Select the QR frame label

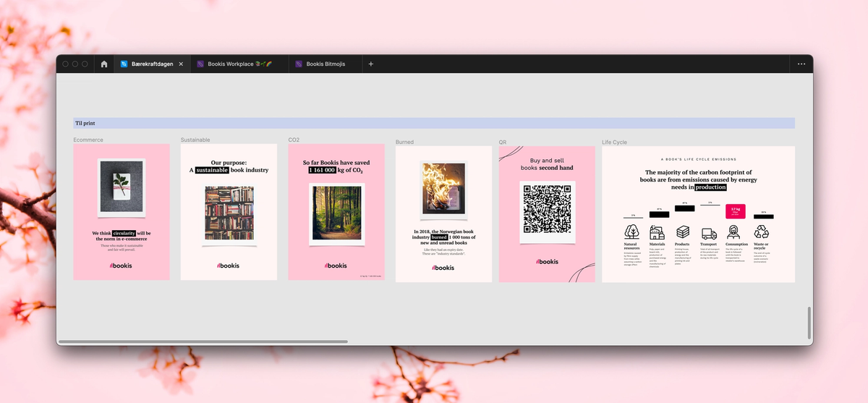click(x=503, y=142)
